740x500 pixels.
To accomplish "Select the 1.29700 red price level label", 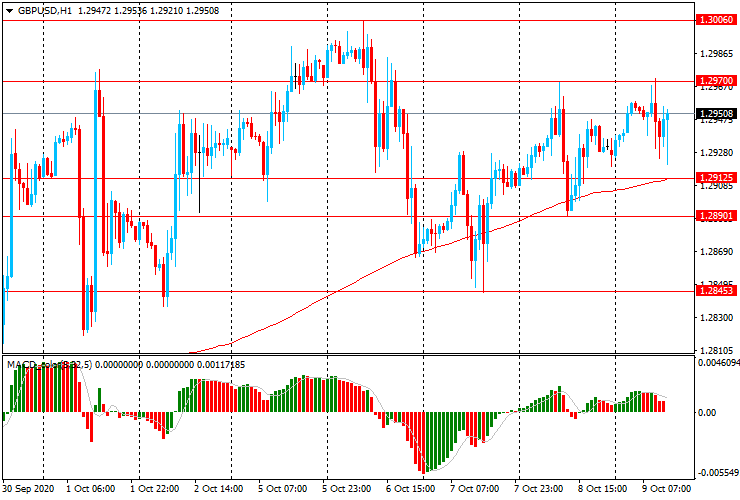I will [x=716, y=81].
